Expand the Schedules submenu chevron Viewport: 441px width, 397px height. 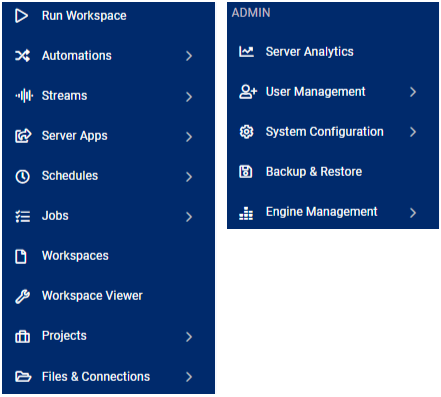(189, 177)
